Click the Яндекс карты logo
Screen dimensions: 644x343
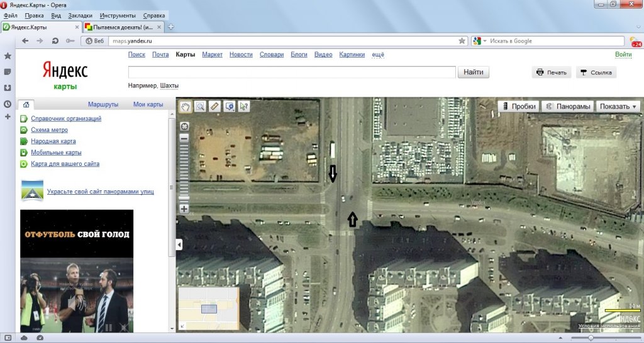tap(65, 75)
